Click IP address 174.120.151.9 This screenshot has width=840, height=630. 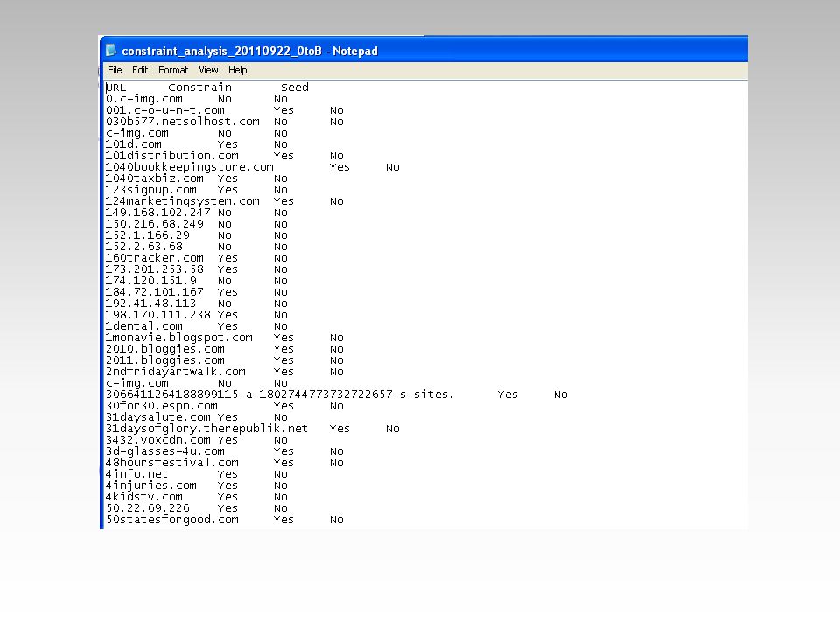[x=151, y=281]
